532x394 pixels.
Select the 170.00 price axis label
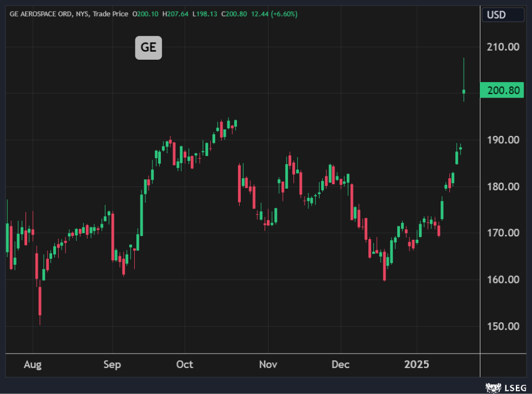coord(501,233)
